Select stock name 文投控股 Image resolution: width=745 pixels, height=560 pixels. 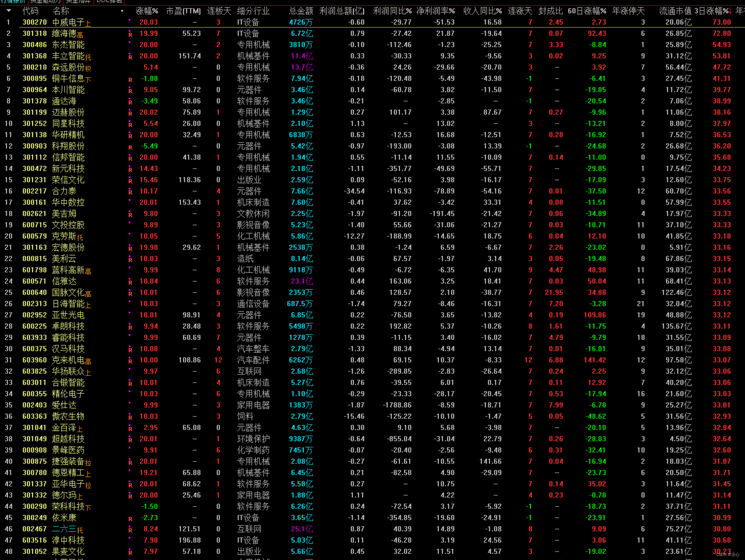68,225
